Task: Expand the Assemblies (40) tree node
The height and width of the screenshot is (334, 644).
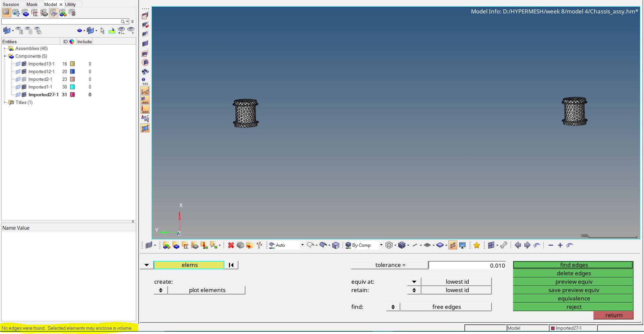Action: [x=4, y=48]
